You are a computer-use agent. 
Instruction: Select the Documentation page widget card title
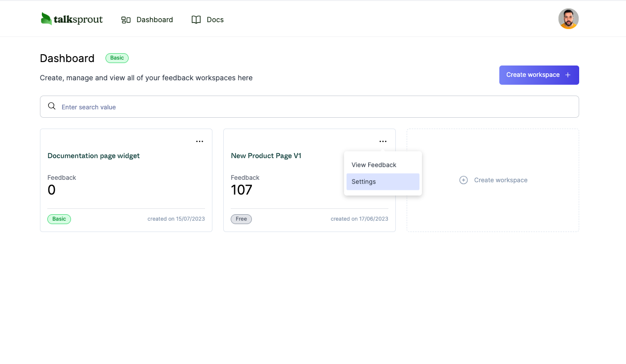93,156
